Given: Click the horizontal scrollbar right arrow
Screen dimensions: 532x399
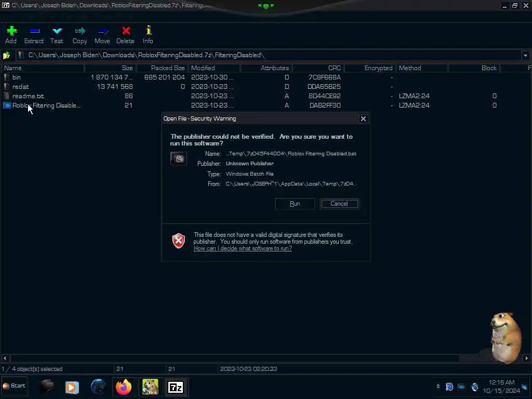Looking at the screenshot, I should click(526, 358).
